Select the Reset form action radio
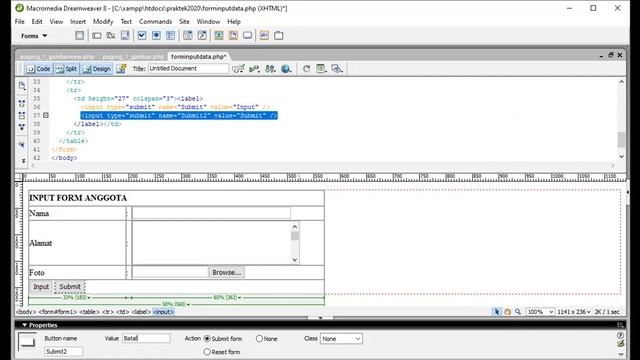Image resolution: width=640 pixels, height=360 pixels. (207, 352)
